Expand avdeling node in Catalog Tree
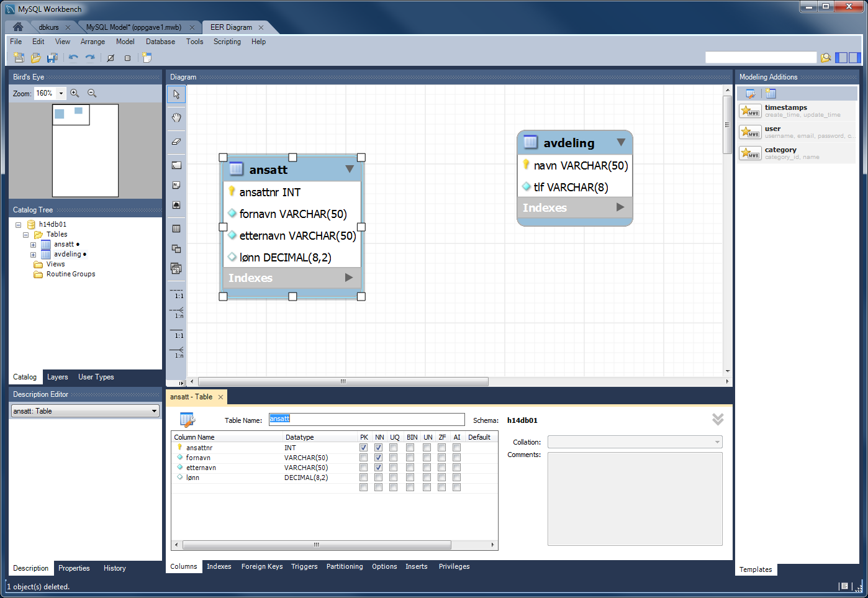The image size is (868, 598). tap(33, 255)
